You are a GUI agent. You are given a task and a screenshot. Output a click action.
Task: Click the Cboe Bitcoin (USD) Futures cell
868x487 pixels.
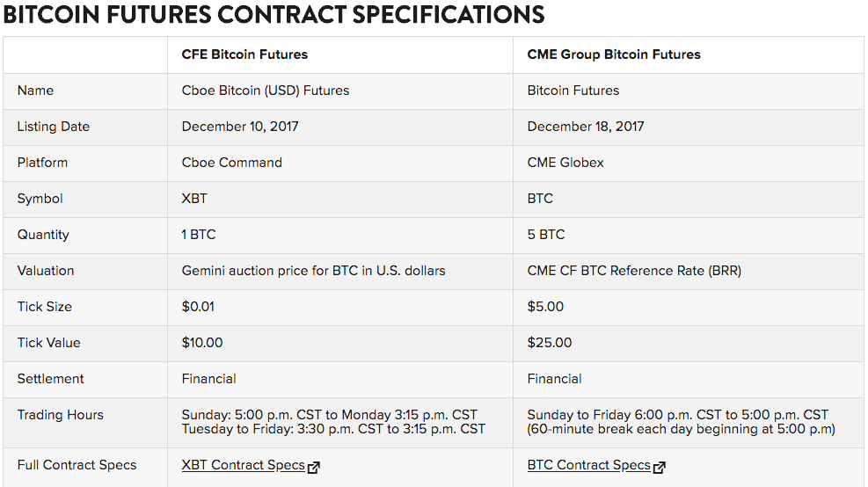(x=265, y=91)
